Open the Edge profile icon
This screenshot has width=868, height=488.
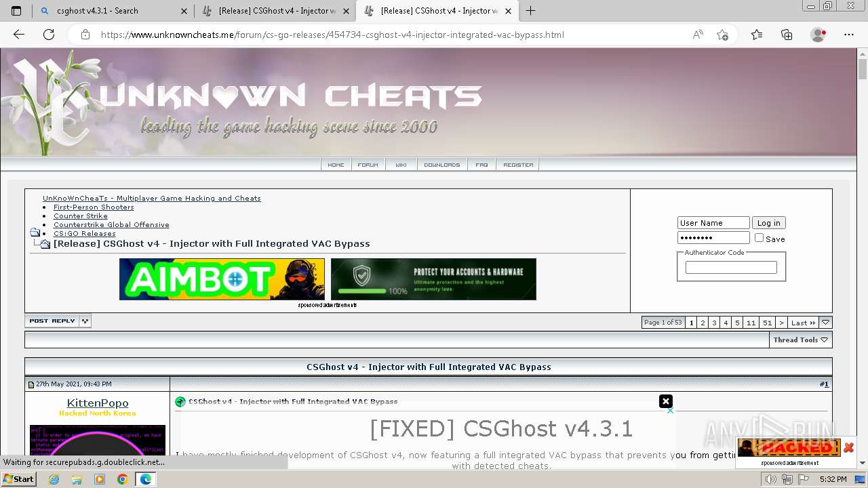coord(818,35)
